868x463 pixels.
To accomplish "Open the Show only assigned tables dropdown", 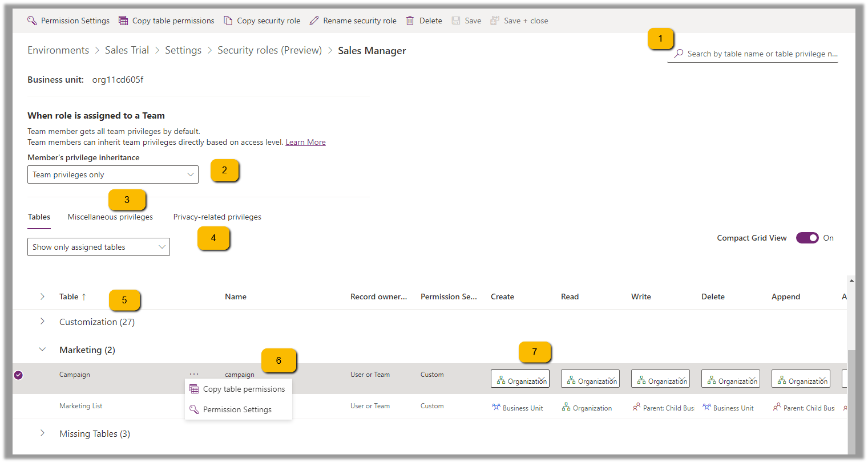I will click(x=99, y=247).
